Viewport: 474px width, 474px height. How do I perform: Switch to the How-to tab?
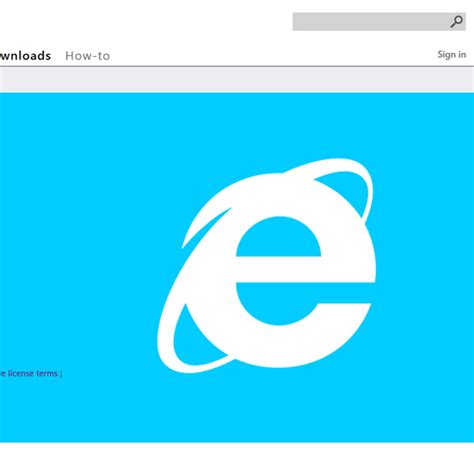point(88,56)
